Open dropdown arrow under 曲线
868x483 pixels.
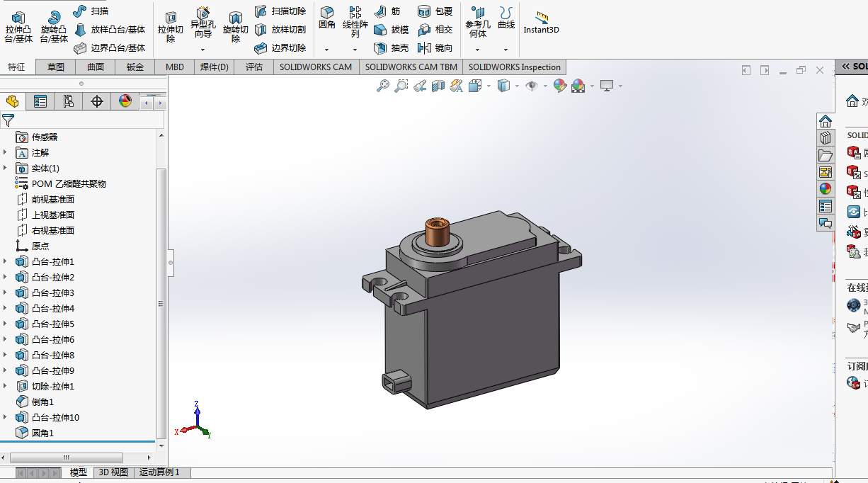tap(506, 50)
